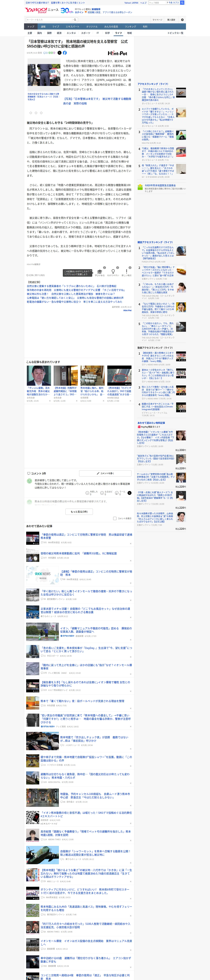Click the 30th anniversary logo
Viewport: 210px width, 980px height.
click(67, 11)
